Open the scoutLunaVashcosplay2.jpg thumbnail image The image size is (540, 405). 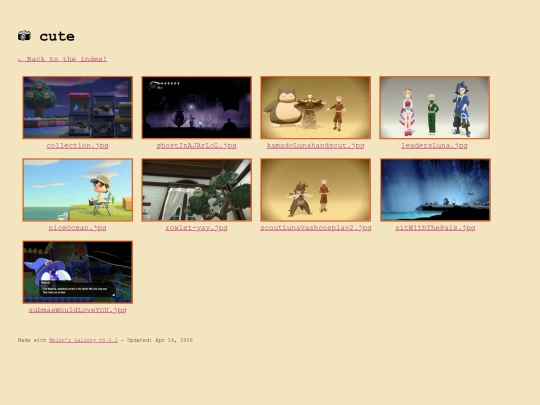[315, 190]
